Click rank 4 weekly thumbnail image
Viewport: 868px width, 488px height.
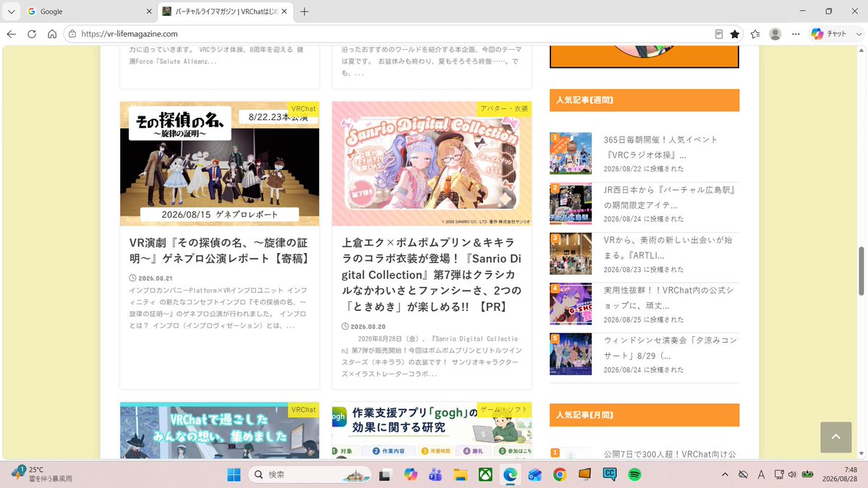[571, 304]
